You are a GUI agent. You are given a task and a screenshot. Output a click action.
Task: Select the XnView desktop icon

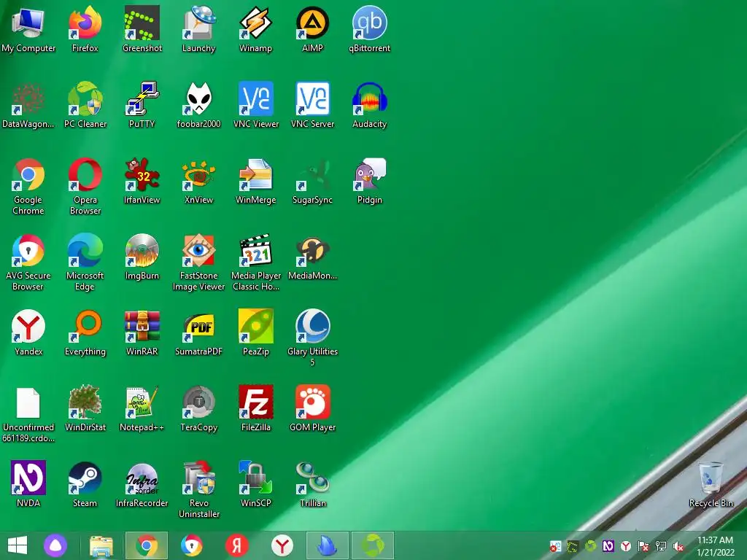[198, 181]
